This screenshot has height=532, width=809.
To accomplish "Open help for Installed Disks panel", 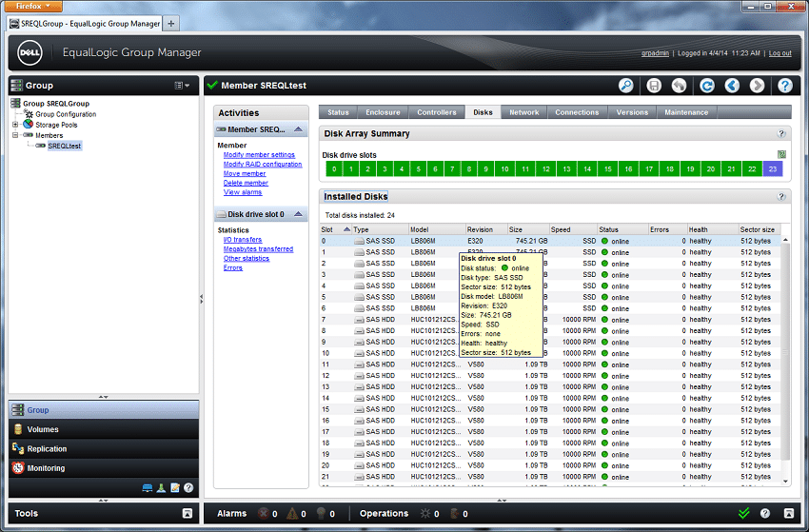I will [781, 197].
